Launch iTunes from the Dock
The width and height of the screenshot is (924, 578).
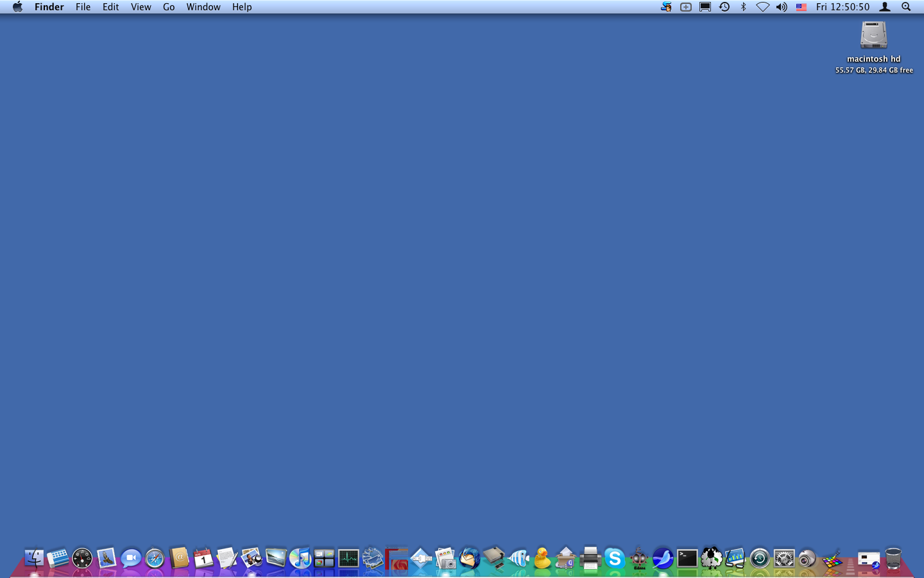(x=301, y=559)
